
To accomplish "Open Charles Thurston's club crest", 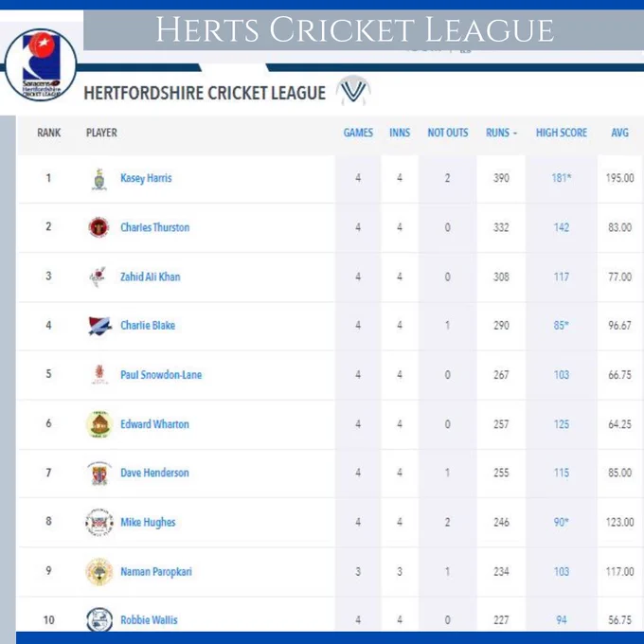I will pyautogui.click(x=99, y=227).
